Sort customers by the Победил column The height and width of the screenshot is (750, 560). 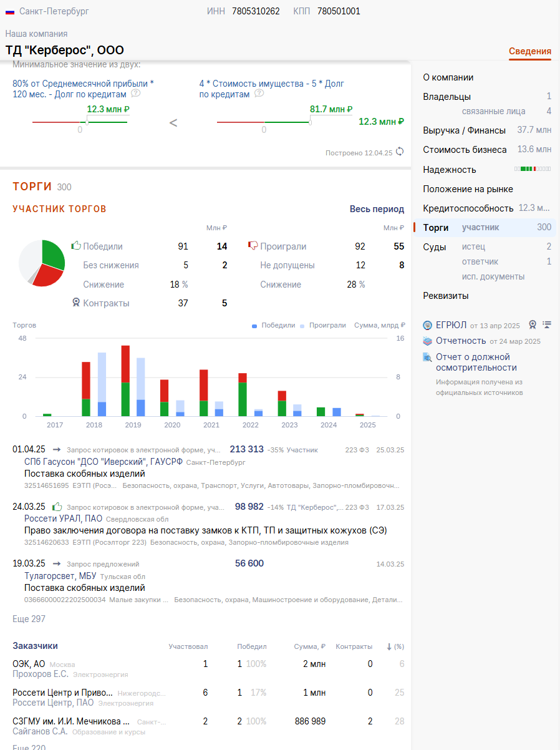coord(252,646)
